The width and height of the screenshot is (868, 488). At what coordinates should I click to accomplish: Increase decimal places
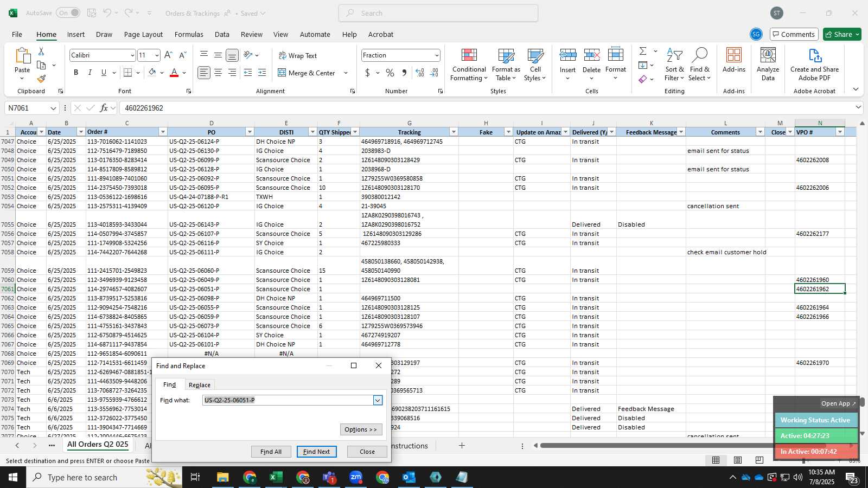point(420,73)
